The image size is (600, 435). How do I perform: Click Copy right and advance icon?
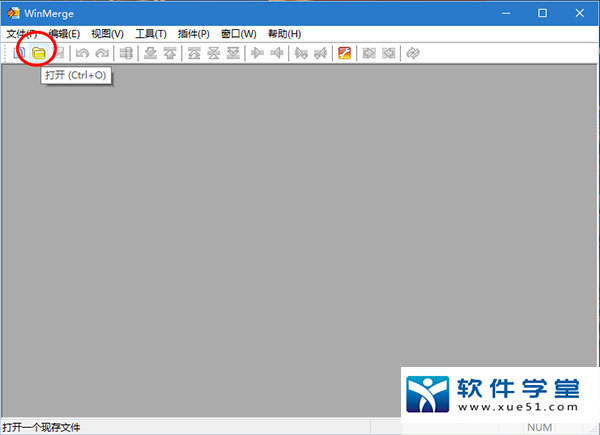(x=301, y=53)
